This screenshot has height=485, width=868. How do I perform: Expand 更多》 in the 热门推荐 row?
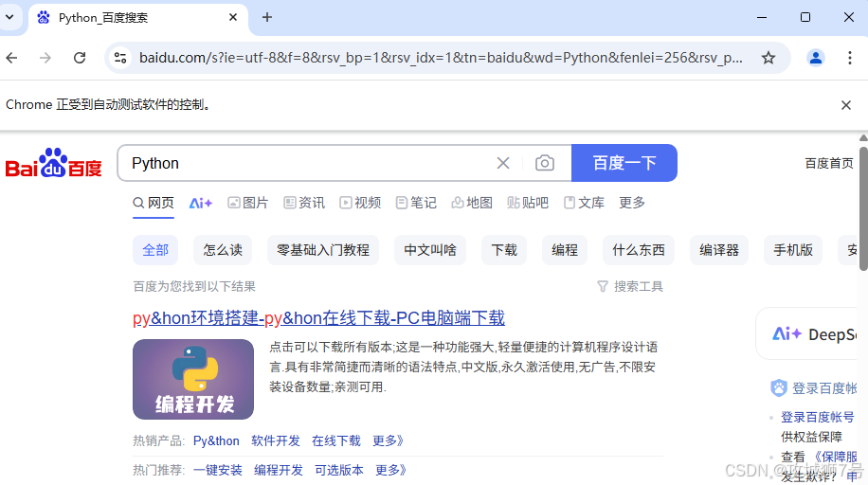coord(390,470)
